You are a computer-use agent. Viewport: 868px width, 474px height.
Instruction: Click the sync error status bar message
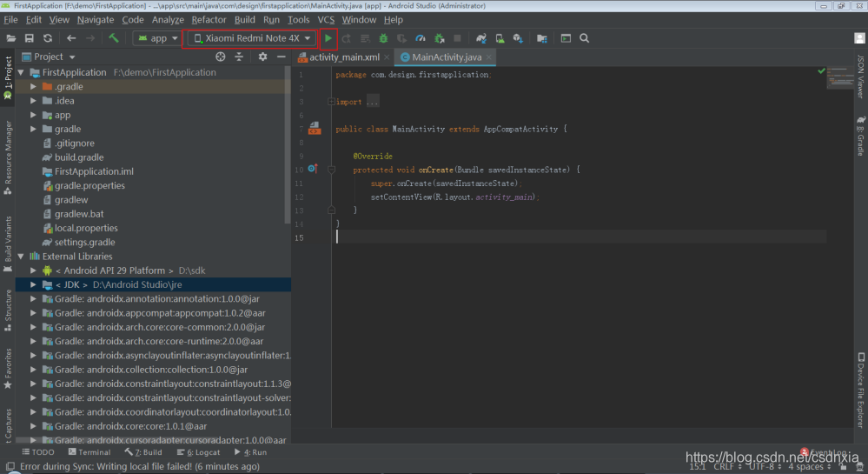point(140,467)
